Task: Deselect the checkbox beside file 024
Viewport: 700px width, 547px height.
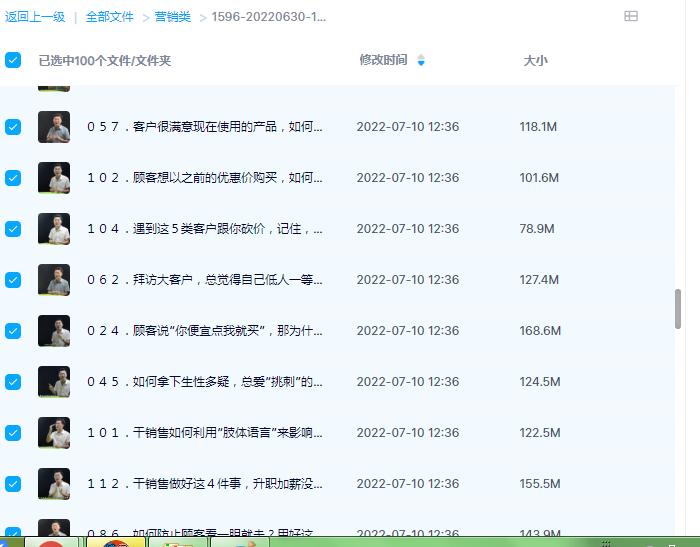Action: click(x=13, y=331)
